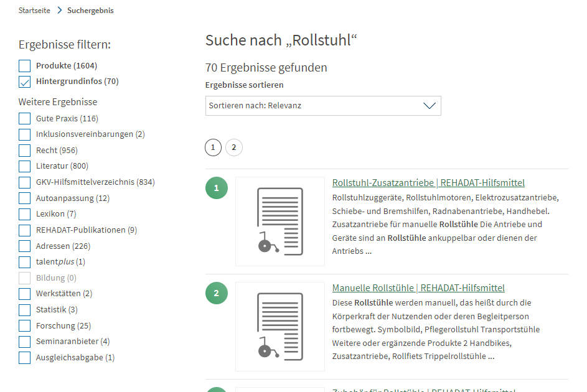Screen dimensions: 587x392
Task: Tick the talentplus (1) checkbox
Action: (25, 262)
